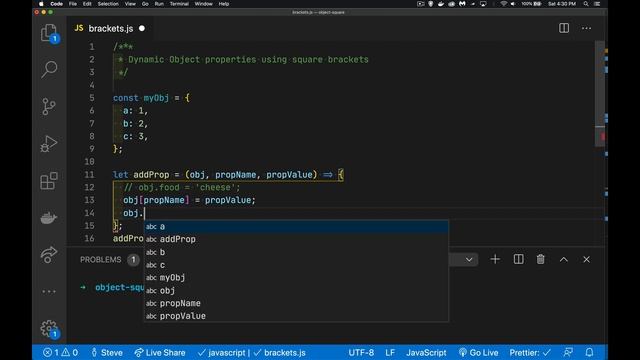
Task: Place cursor on 'const myObj' line
Action: coord(151,98)
